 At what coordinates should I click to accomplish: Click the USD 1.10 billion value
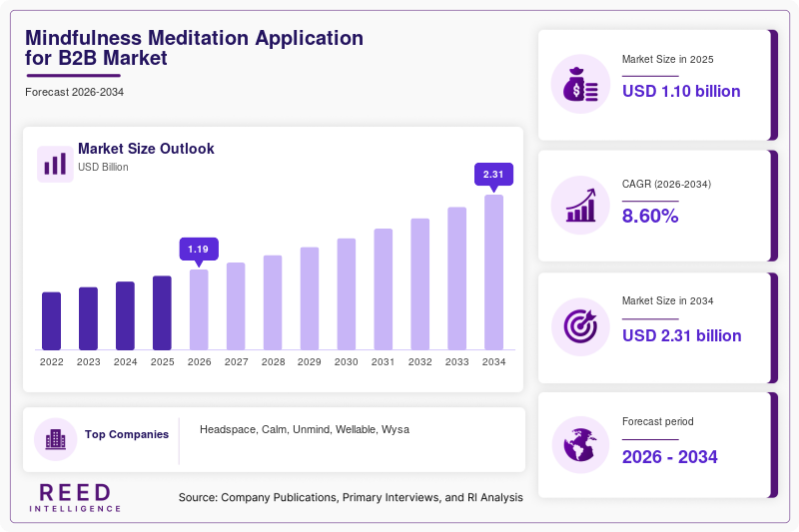click(x=681, y=91)
